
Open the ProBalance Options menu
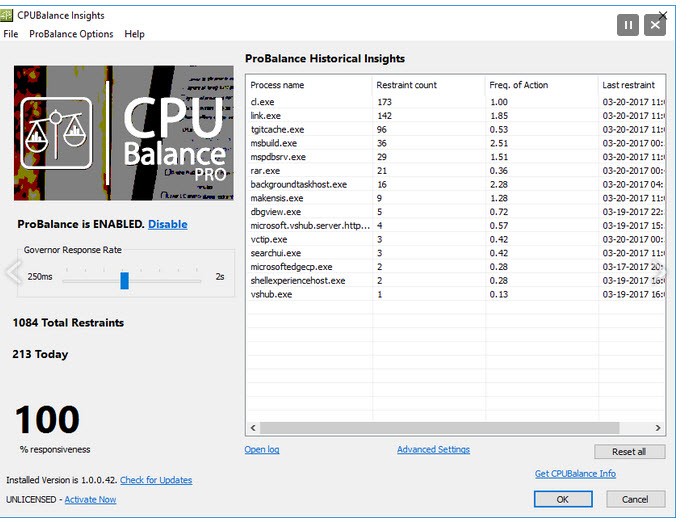(71, 34)
